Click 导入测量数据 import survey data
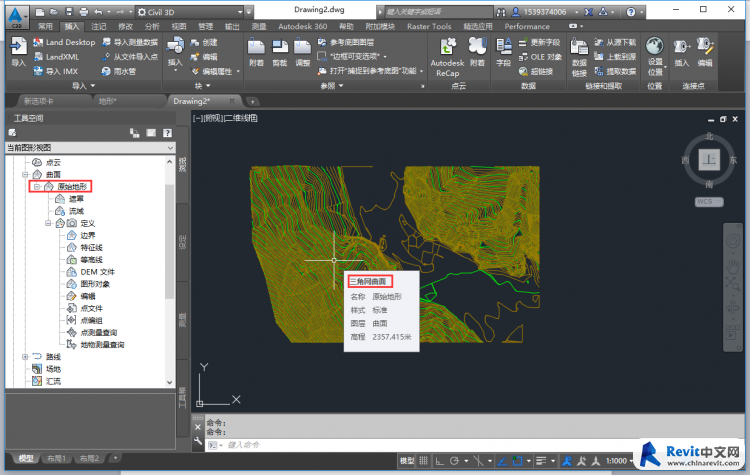The image size is (750, 475). (x=130, y=42)
